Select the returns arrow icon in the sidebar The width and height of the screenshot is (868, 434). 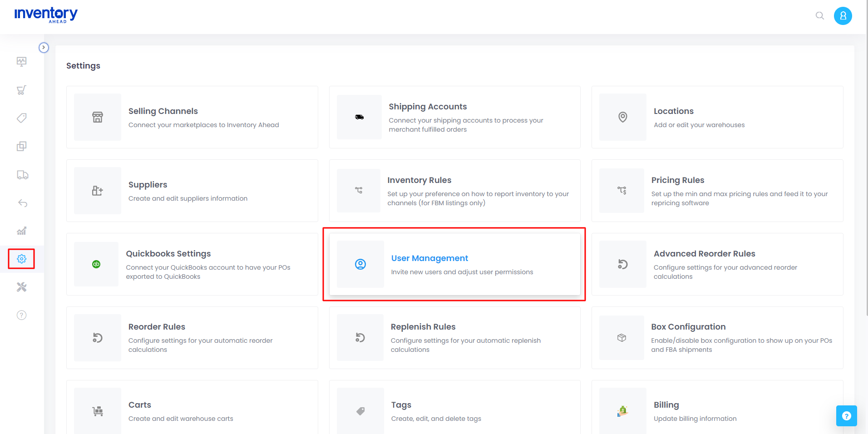click(x=21, y=203)
